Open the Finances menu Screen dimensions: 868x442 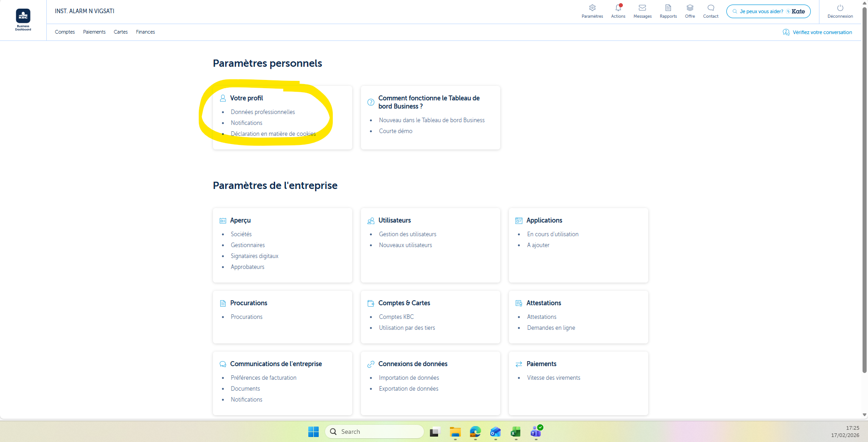coord(145,32)
